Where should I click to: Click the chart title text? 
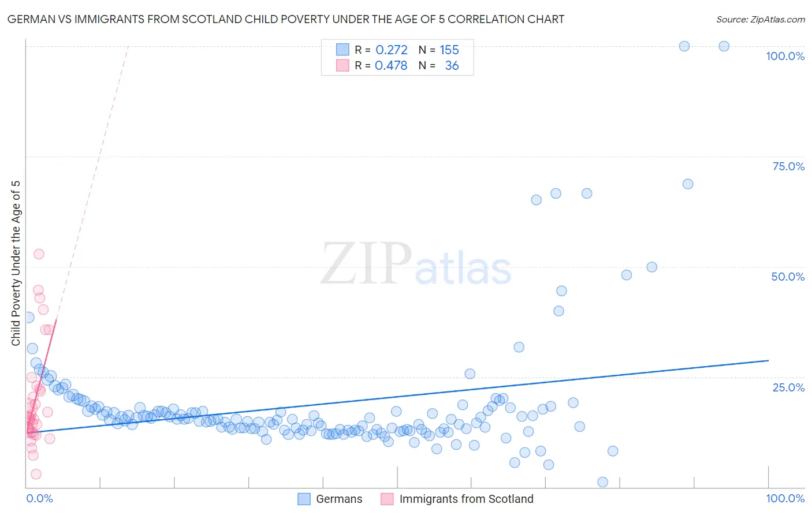point(286,19)
